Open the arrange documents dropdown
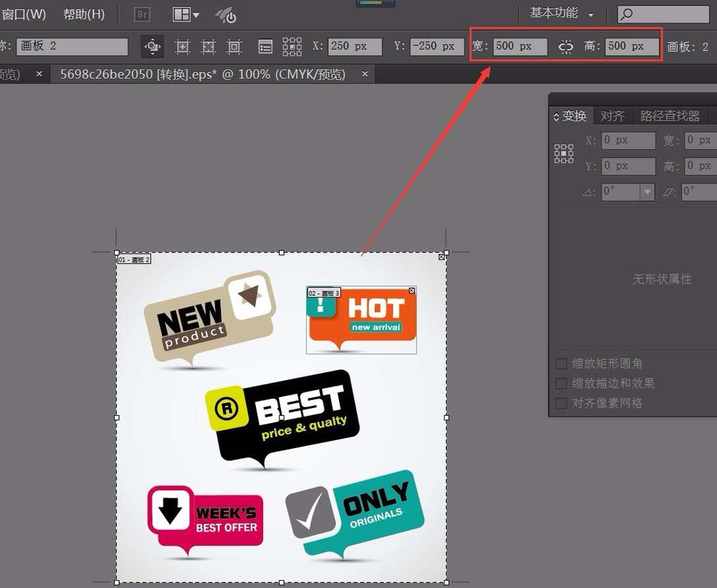717x588 pixels. [186, 14]
